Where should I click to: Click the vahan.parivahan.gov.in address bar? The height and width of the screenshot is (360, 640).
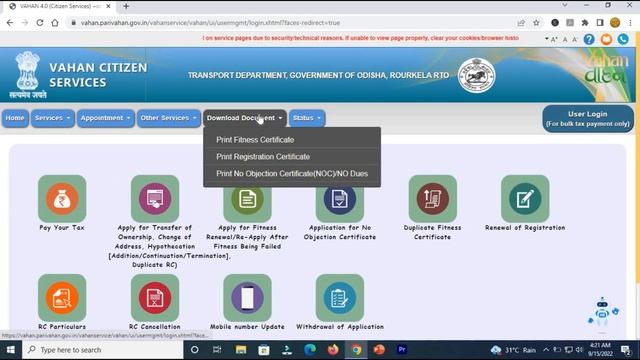click(210, 23)
